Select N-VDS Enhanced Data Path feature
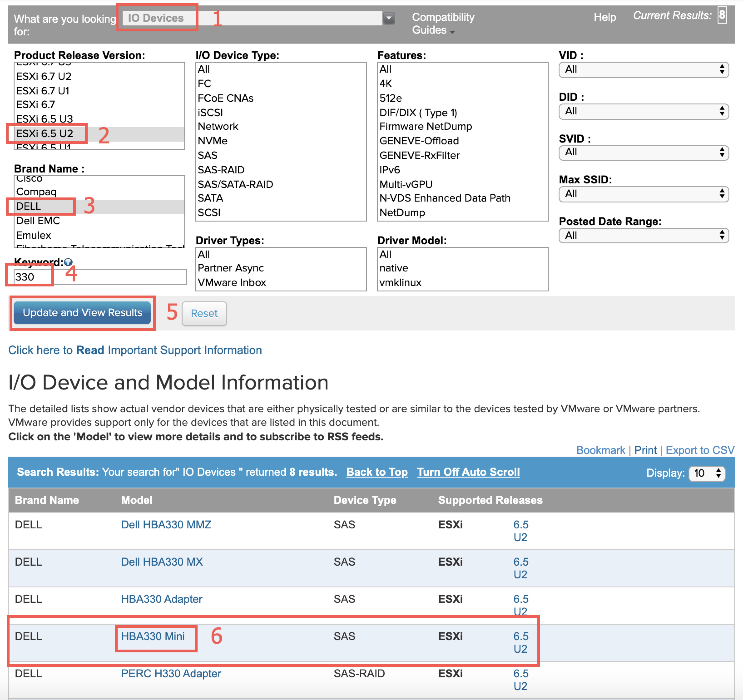This screenshot has width=743, height=700. click(462, 198)
